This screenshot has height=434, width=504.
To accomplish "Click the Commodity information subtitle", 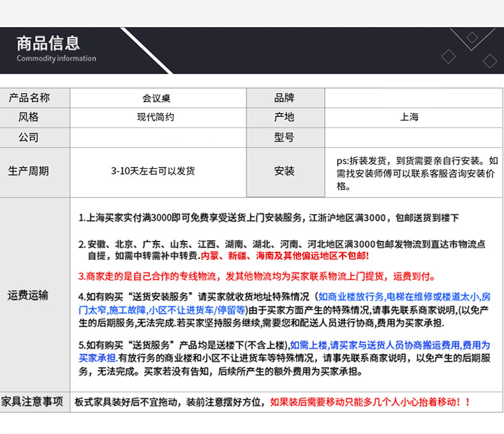I will [57, 59].
